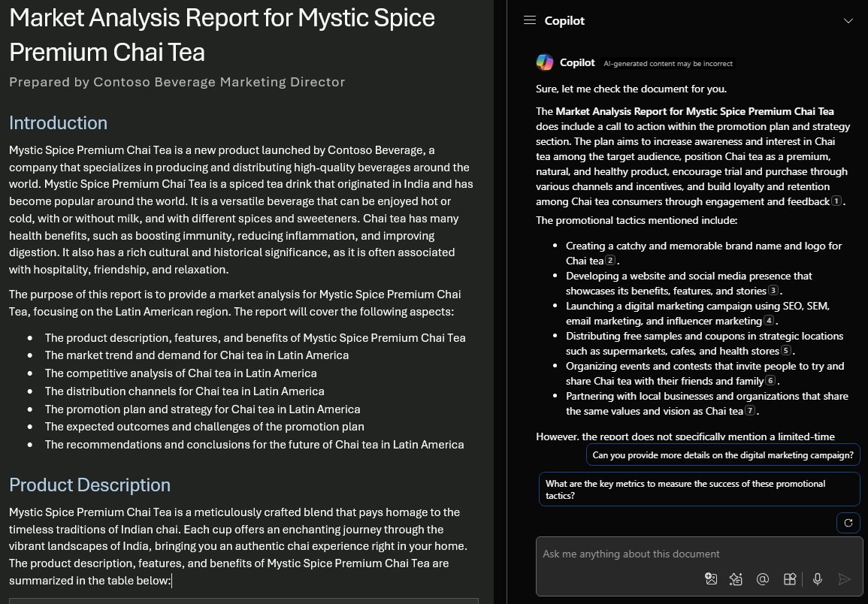Viewport: 868px width, 604px height.
Task: Select the digital marketing campaign suggested prompt
Action: click(723, 455)
